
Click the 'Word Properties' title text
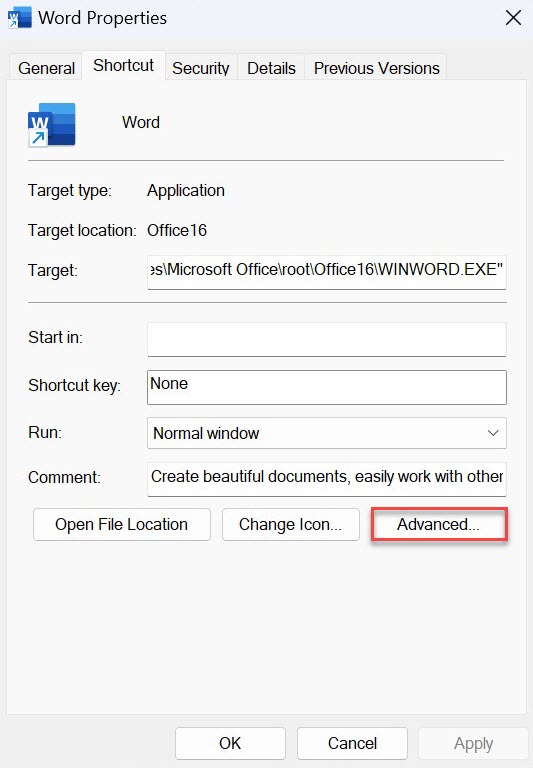pos(102,18)
